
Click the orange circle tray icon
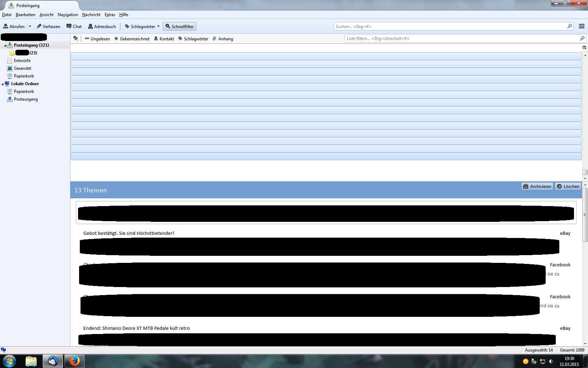525,361
